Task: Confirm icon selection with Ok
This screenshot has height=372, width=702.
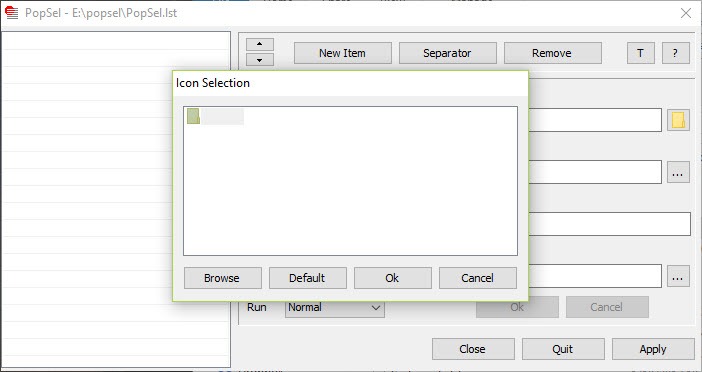Action: pos(393,278)
